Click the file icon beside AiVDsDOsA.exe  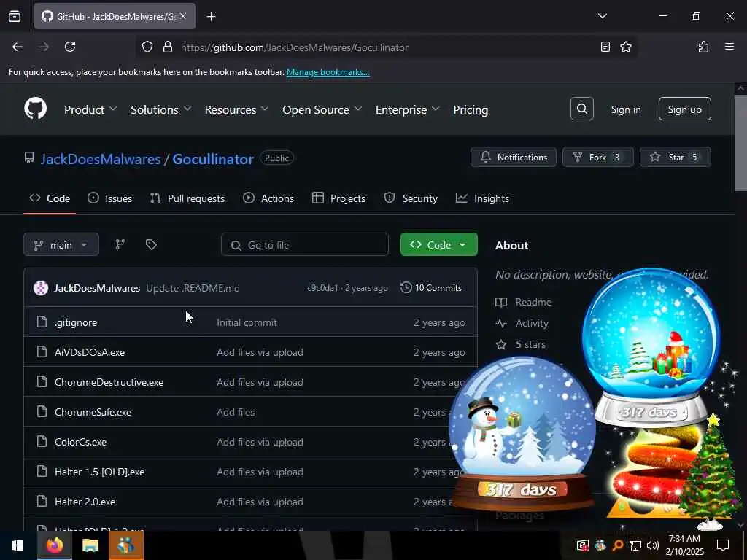point(42,352)
